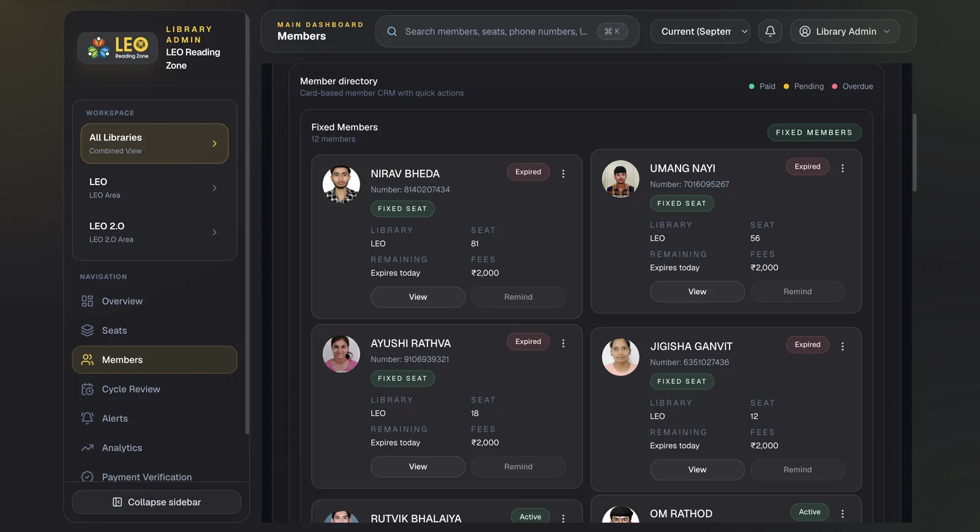Image resolution: width=980 pixels, height=532 pixels.
Task: Click the Payment Verification check icon
Action: click(88, 476)
